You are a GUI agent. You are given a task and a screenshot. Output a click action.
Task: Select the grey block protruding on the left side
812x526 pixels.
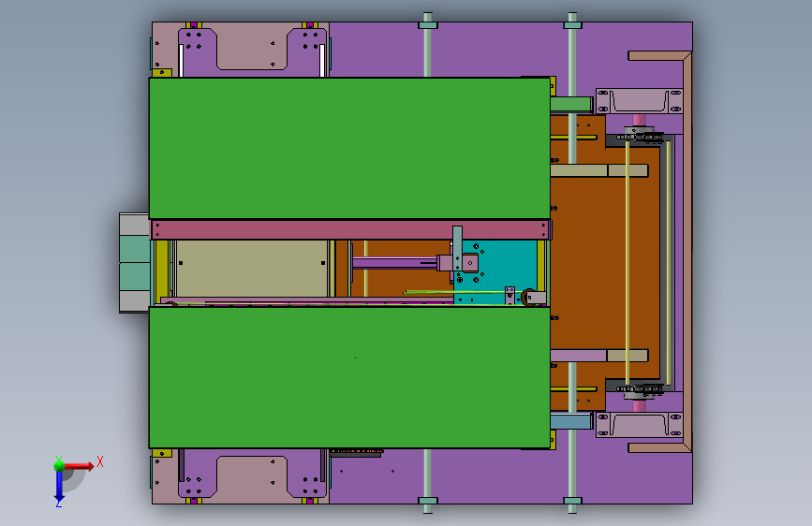(x=135, y=262)
